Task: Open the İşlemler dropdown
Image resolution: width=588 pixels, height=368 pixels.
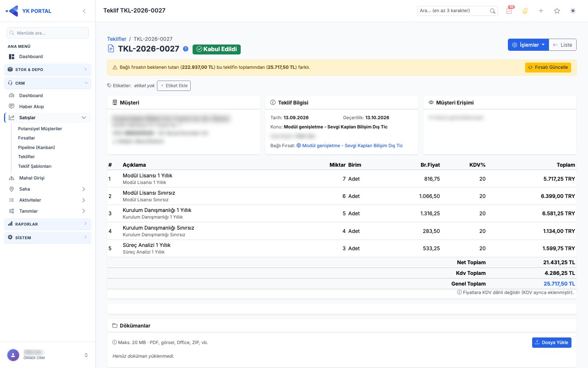Action: click(x=528, y=45)
